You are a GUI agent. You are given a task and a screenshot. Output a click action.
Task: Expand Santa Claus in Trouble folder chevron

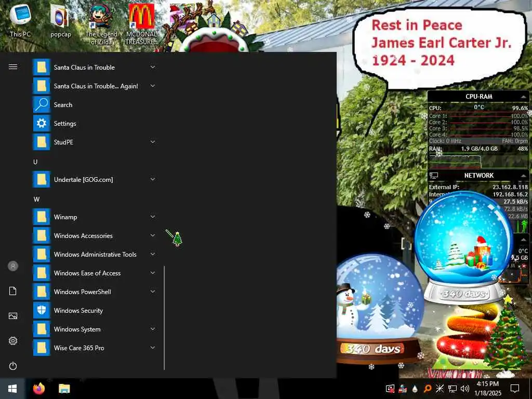pyautogui.click(x=153, y=67)
